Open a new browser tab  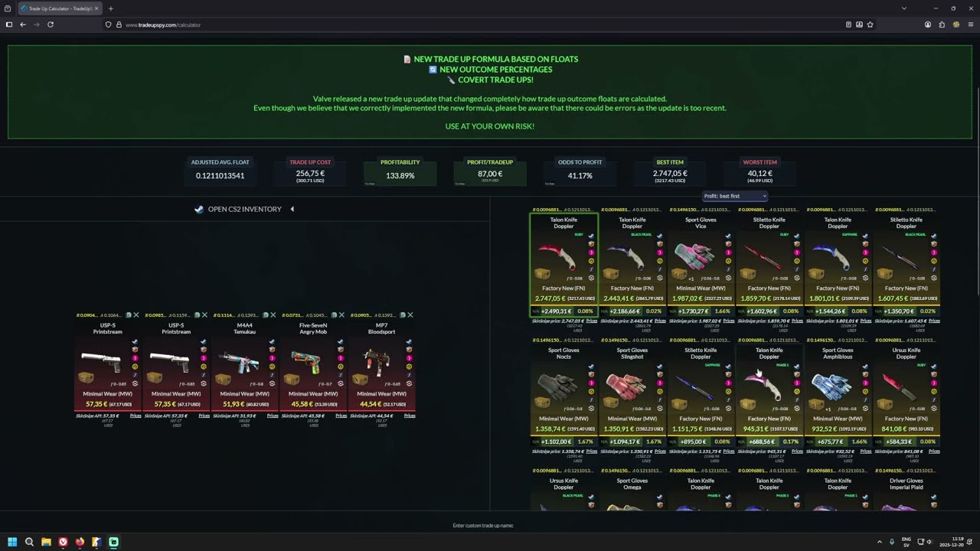[x=110, y=8]
